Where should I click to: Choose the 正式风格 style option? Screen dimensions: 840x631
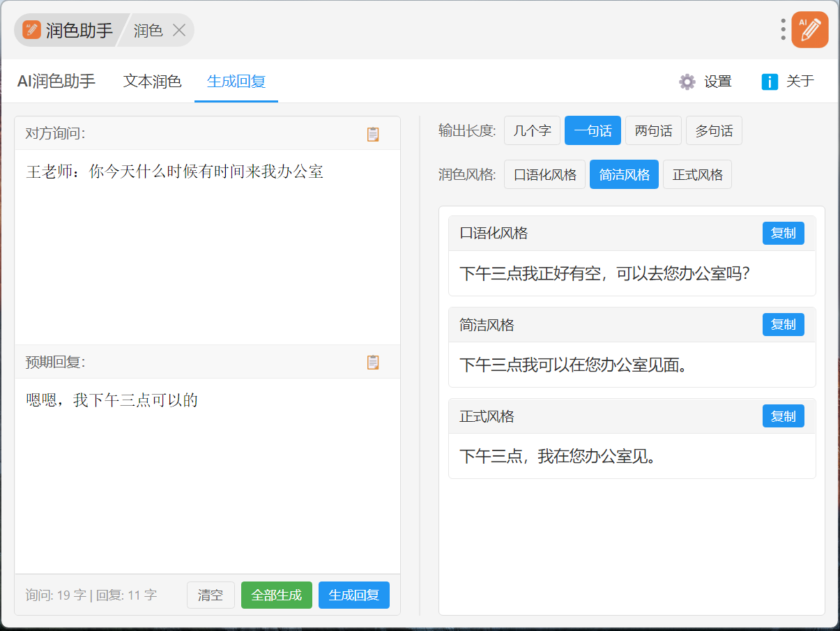(697, 174)
